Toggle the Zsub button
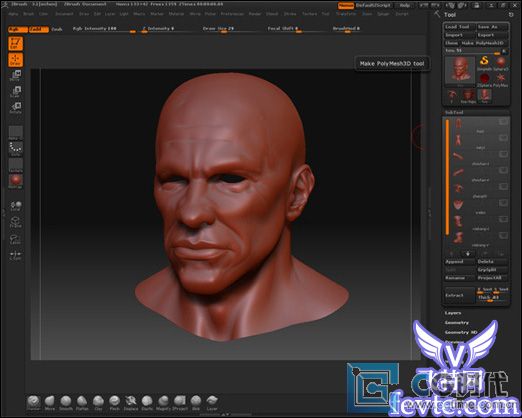The width and height of the screenshot is (522, 418). 57,29
